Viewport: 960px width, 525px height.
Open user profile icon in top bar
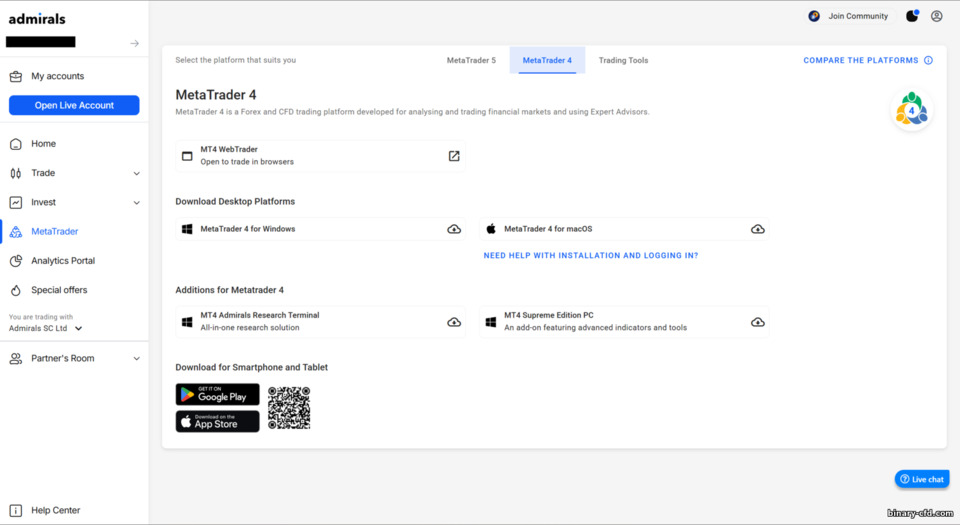point(937,16)
